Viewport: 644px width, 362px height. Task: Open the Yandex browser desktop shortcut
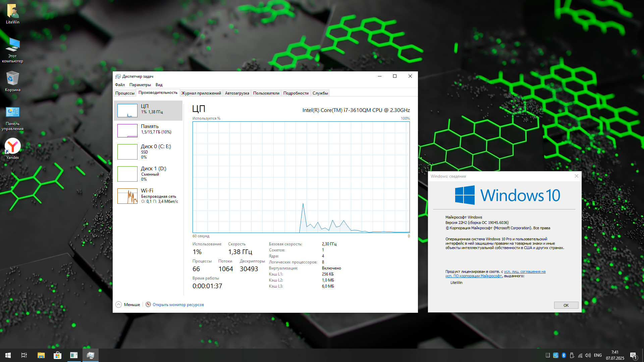click(x=13, y=147)
